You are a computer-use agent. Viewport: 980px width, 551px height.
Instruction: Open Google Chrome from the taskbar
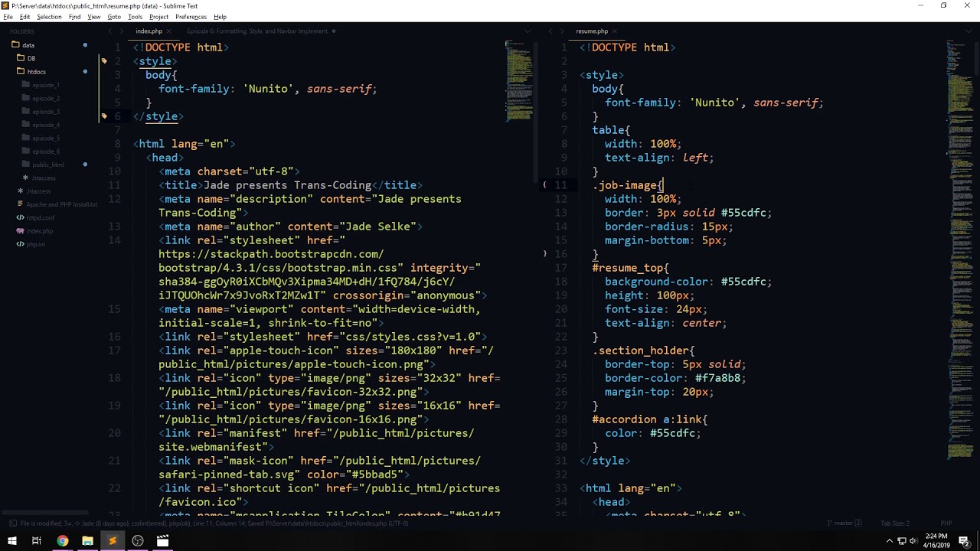coord(62,541)
